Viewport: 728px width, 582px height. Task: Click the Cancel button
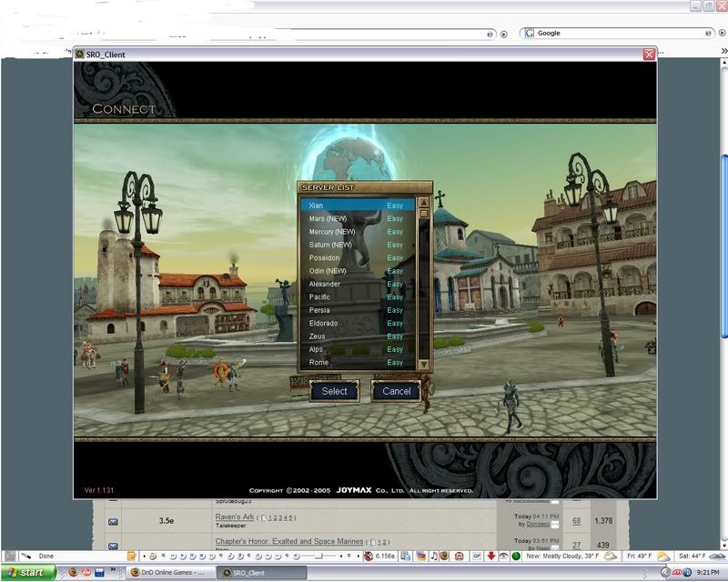(x=396, y=391)
